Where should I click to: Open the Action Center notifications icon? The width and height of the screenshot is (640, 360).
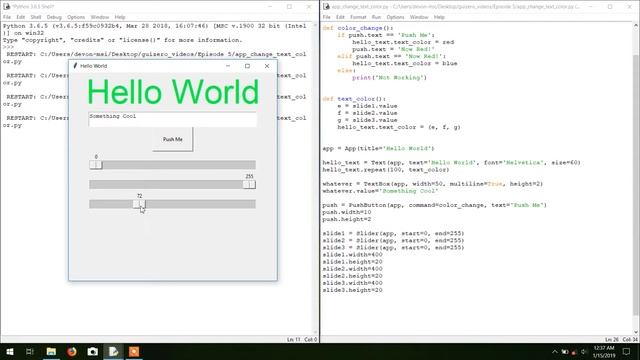pyautogui.click(x=627, y=352)
